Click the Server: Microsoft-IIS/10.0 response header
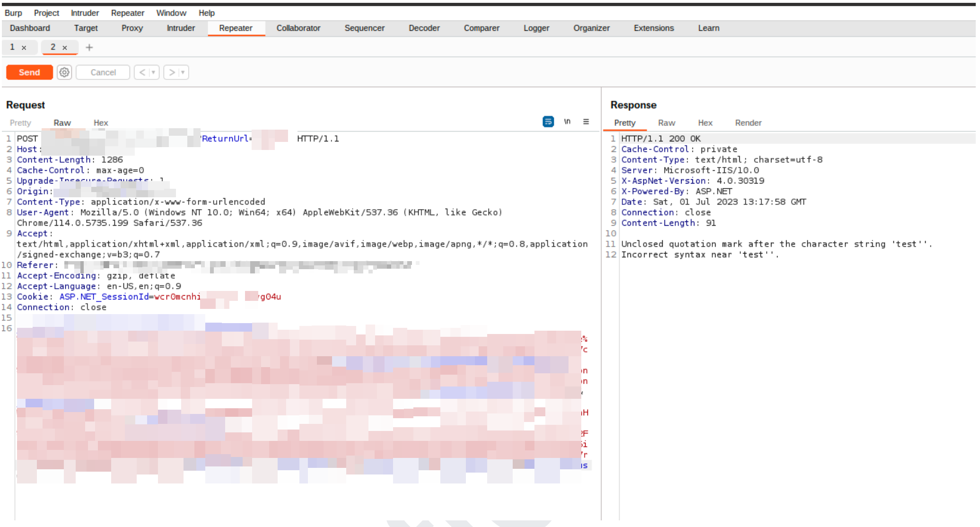 pyautogui.click(x=690, y=170)
